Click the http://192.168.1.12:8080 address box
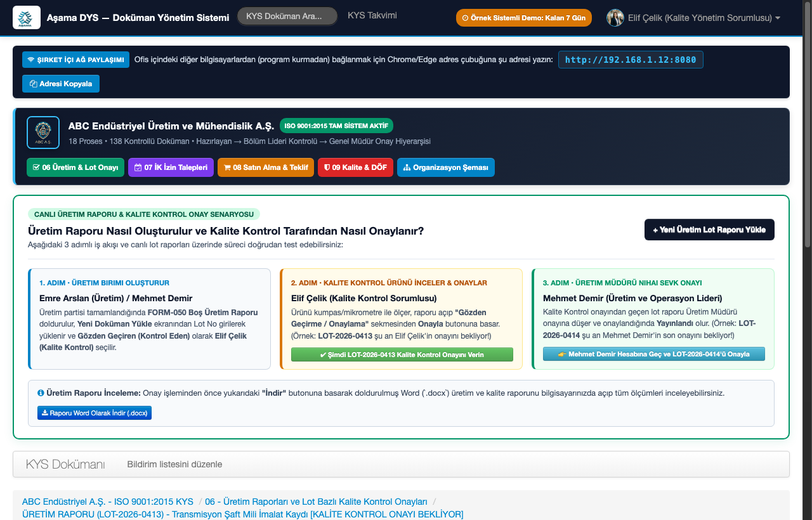 coord(631,60)
